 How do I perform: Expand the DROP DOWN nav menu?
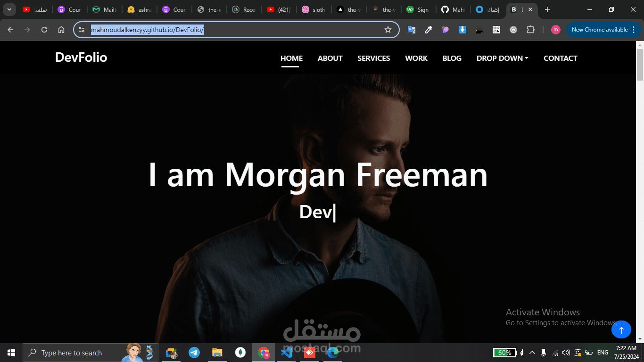tap(502, 58)
